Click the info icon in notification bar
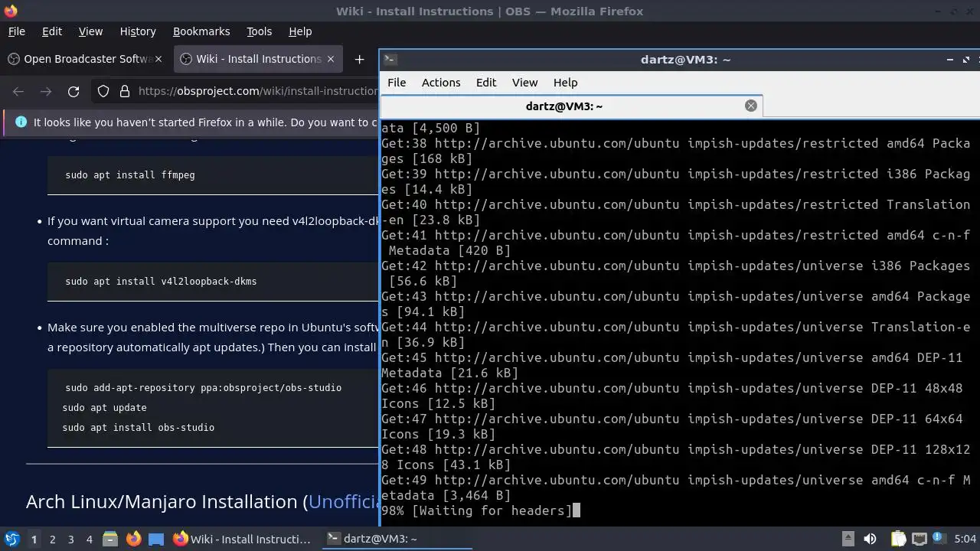The height and width of the screenshot is (551, 980). (x=21, y=122)
